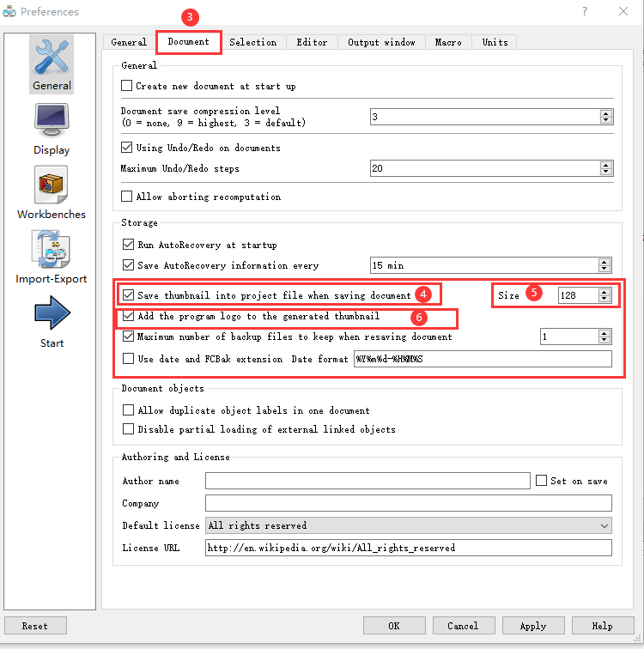The height and width of the screenshot is (649, 644).
Task: Enable Create new document at start up
Action: (x=127, y=86)
